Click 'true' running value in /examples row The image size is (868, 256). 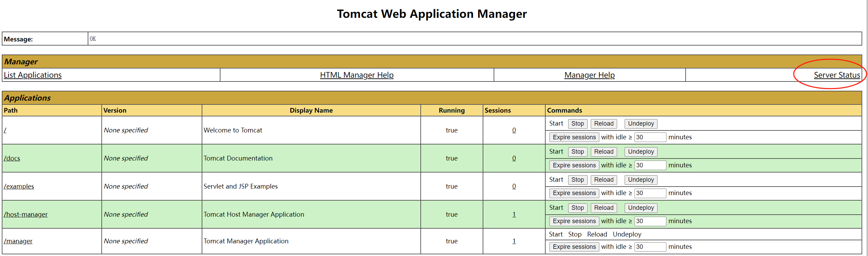click(x=451, y=187)
